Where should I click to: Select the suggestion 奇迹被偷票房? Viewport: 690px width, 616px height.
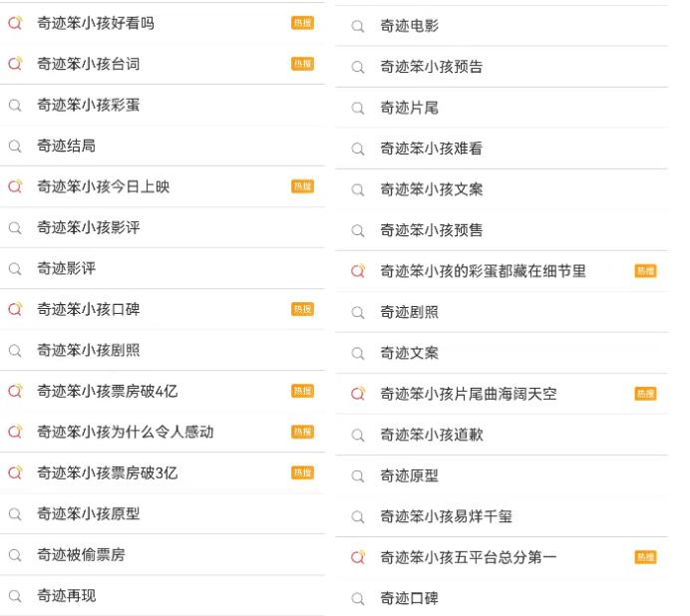pos(162,555)
